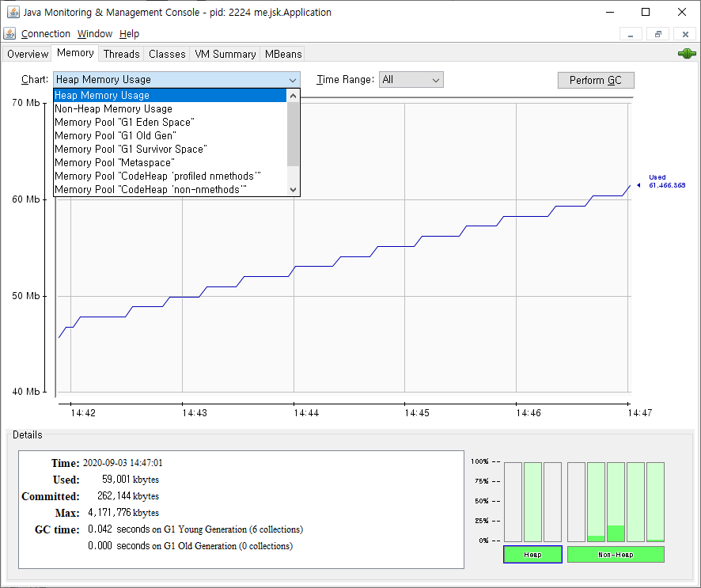Screen dimensions: 701x588
Task: Select the first heap pool bar
Action: click(x=513, y=502)
